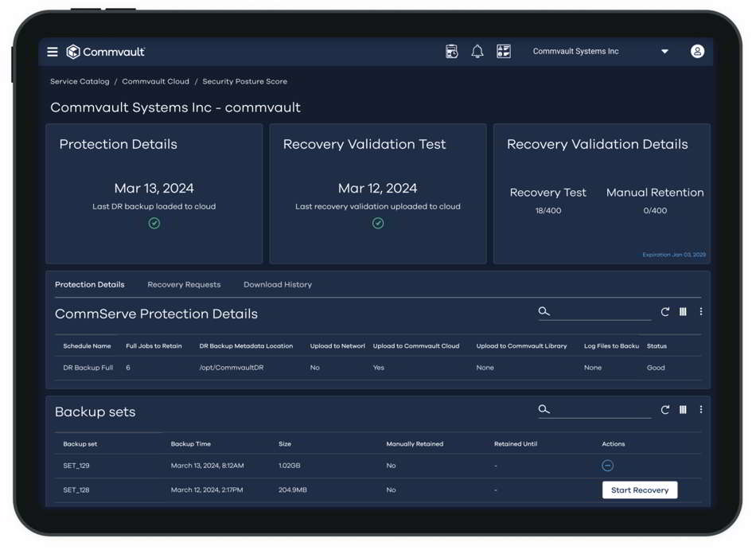The image size is (756, 550).
Task: Sort by DR Backup Metadata Location column
Action: (246, 346)
